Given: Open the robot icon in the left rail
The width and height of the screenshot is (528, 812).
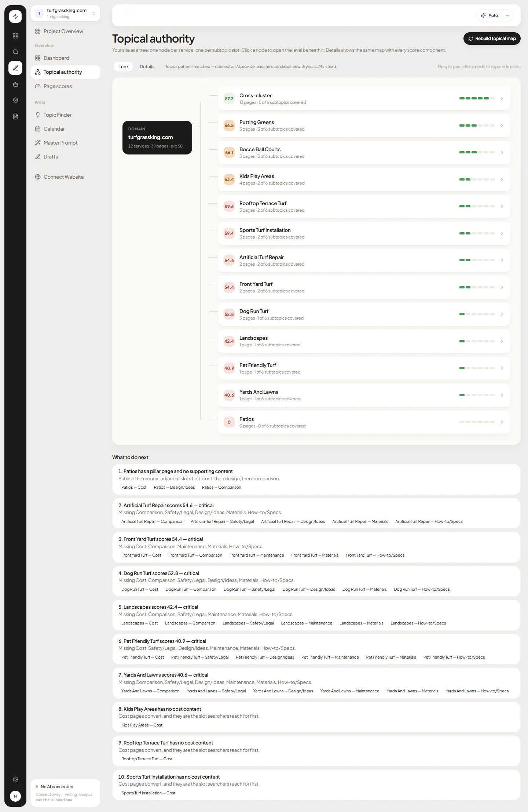Looking at the screenshot, I should [x=15, y=84].
